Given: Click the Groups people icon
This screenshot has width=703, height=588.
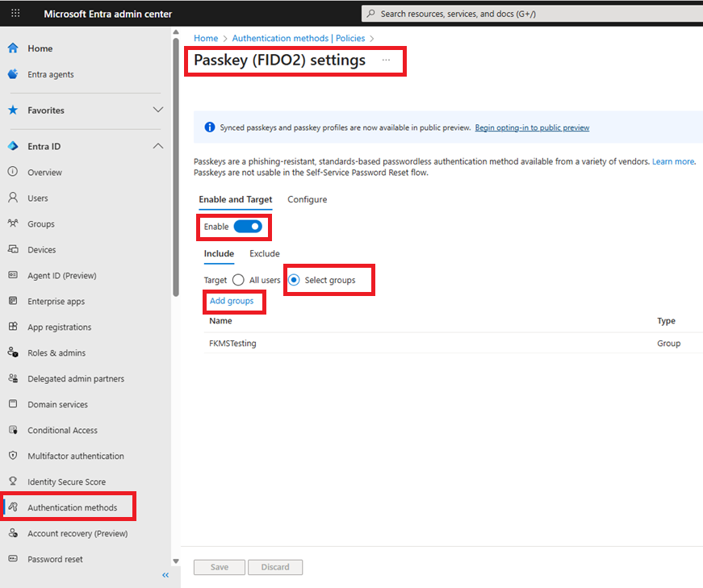Looking at the screenshot, I should coord(13,223).
